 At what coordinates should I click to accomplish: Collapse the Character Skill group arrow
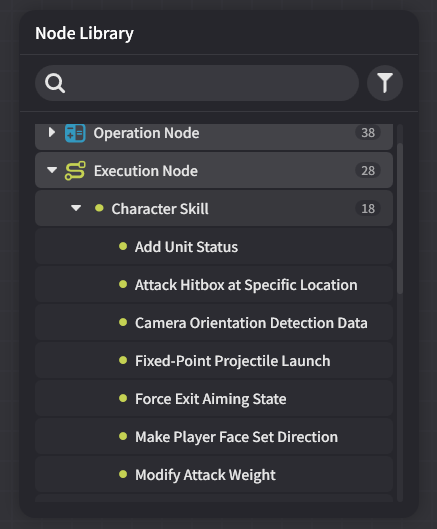[76, 208]
